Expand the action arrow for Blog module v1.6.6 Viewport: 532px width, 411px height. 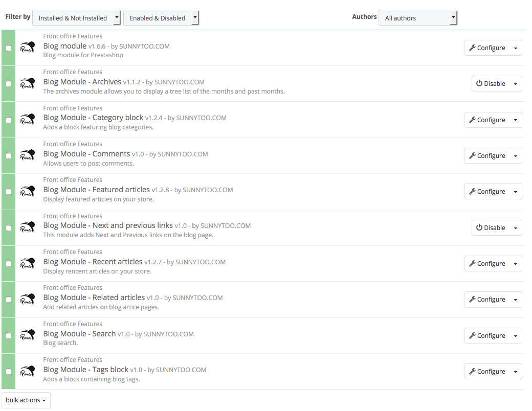pos(516,48)
